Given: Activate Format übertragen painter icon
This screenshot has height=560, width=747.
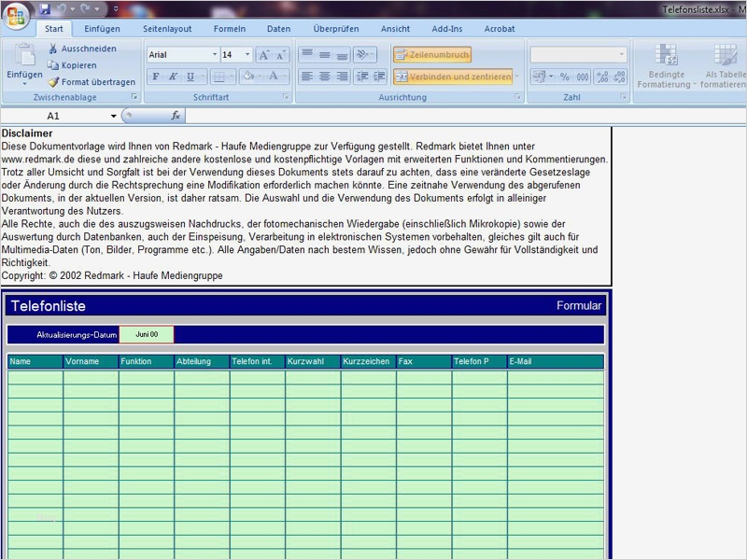Looking at the screenshot, I should [54, 81].
